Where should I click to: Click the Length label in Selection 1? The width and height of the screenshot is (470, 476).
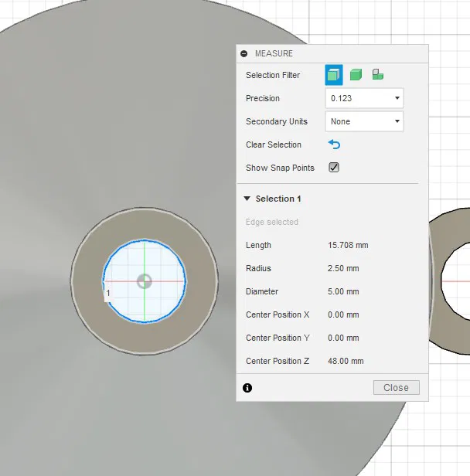pyautogui.click(x=258, y=245)
